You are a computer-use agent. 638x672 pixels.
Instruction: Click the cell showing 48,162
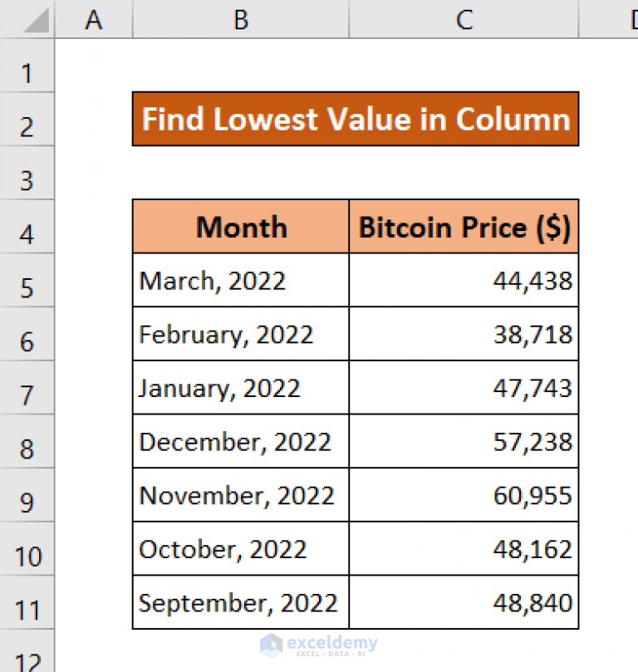click(464, 549)
